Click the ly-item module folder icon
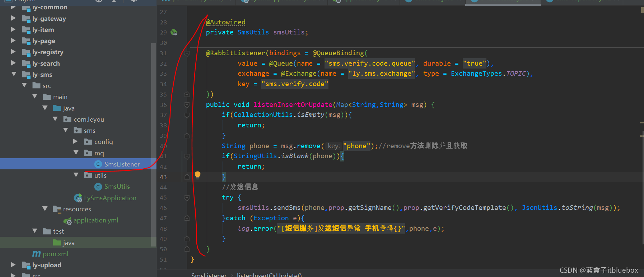 [x=26, y=30]
